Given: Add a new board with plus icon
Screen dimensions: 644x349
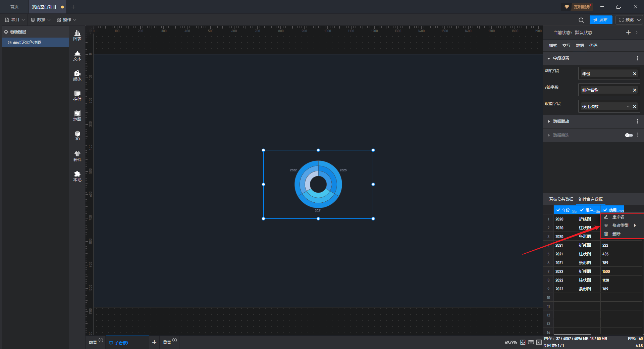Looking at the screenshot, I should [x=154, y=342].
